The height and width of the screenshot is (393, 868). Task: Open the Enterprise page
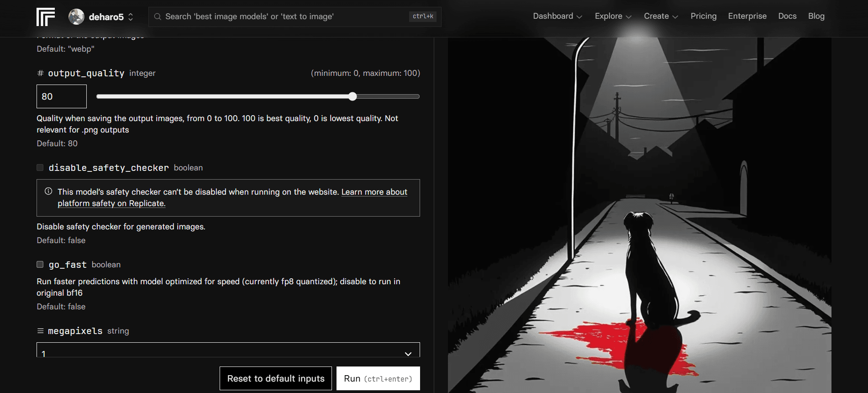[x=747, y=16]
